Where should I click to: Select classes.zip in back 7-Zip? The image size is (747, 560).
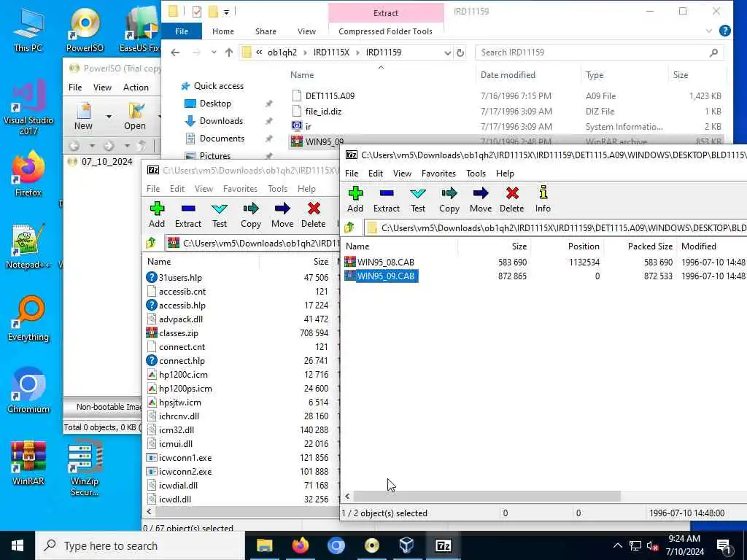point(178,332)
